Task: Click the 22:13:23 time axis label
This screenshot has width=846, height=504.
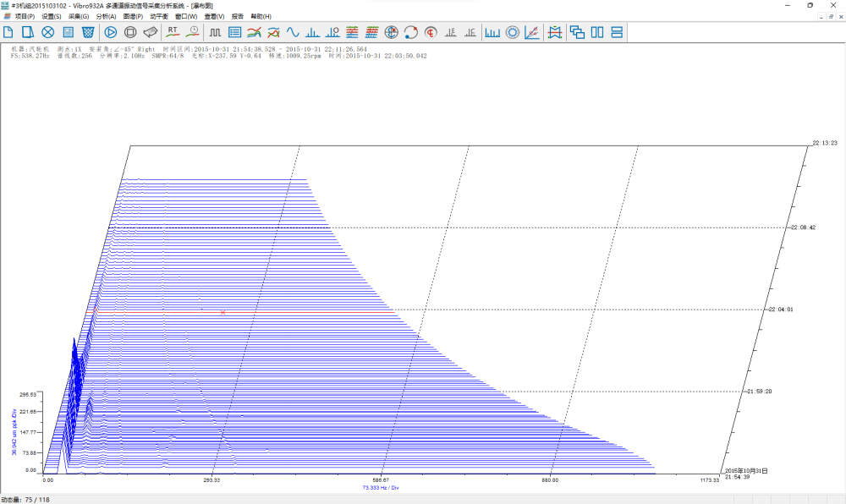Action: 825,143
